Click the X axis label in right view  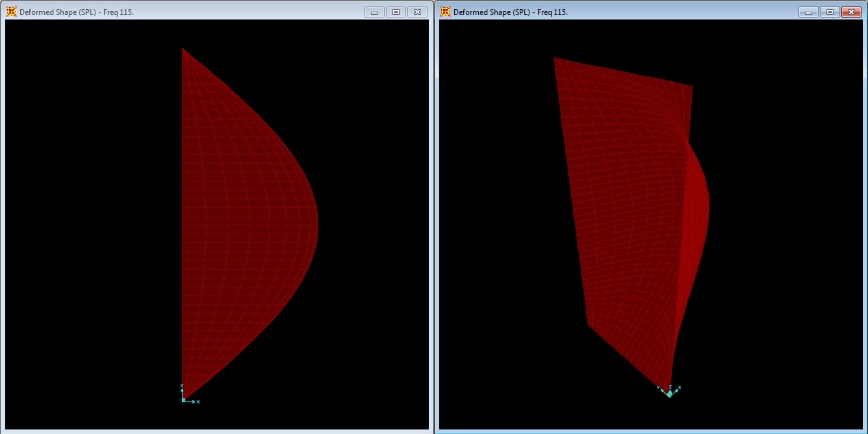pyautogui.click(x=680, y=388)
